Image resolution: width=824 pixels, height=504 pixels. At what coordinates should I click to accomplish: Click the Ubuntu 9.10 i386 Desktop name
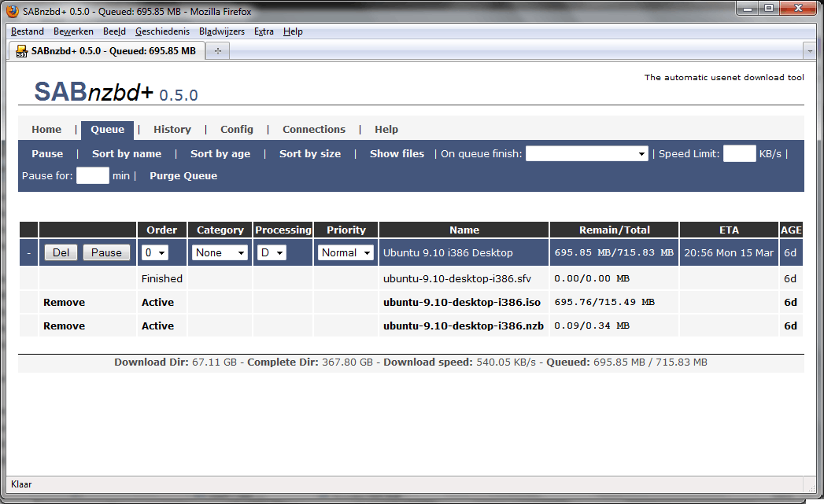448,252
